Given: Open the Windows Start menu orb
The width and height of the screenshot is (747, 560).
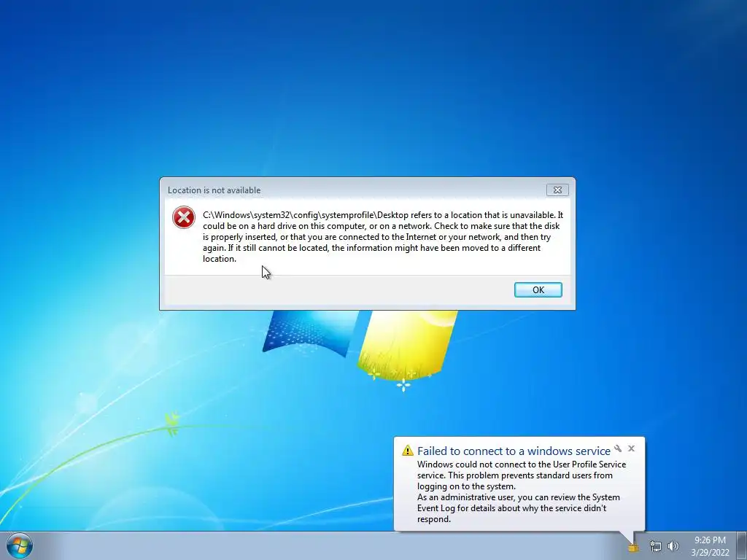Looking at the screenshot, I should tap(20, 545).
